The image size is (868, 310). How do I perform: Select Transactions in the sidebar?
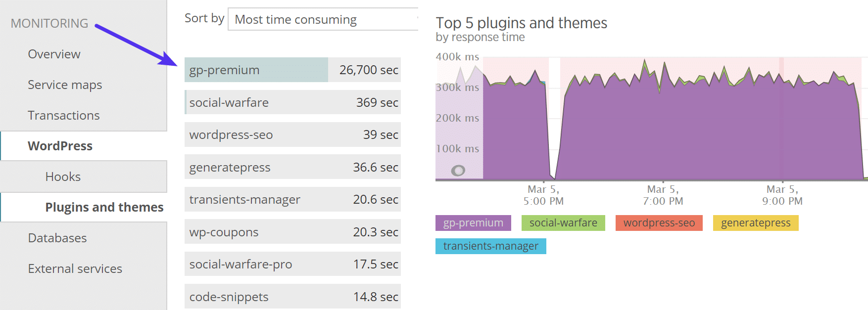pyautogui.click(x=63, y=115)
